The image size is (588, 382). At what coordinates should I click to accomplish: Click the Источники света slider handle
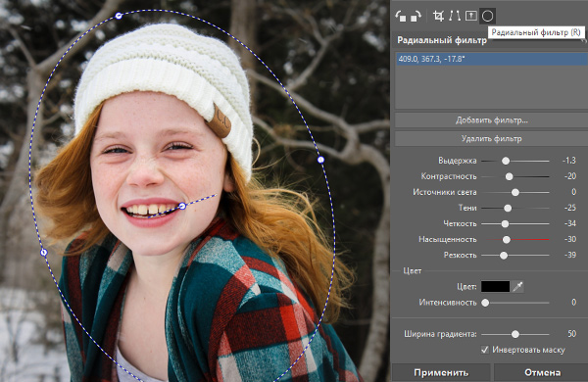515,192
